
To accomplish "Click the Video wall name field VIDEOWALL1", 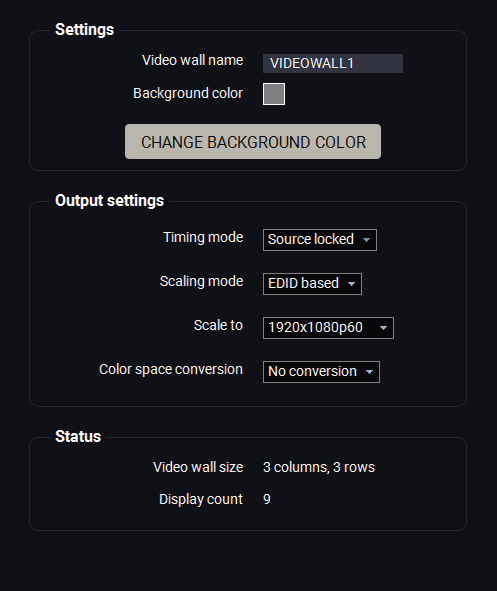I will point(333,63).
